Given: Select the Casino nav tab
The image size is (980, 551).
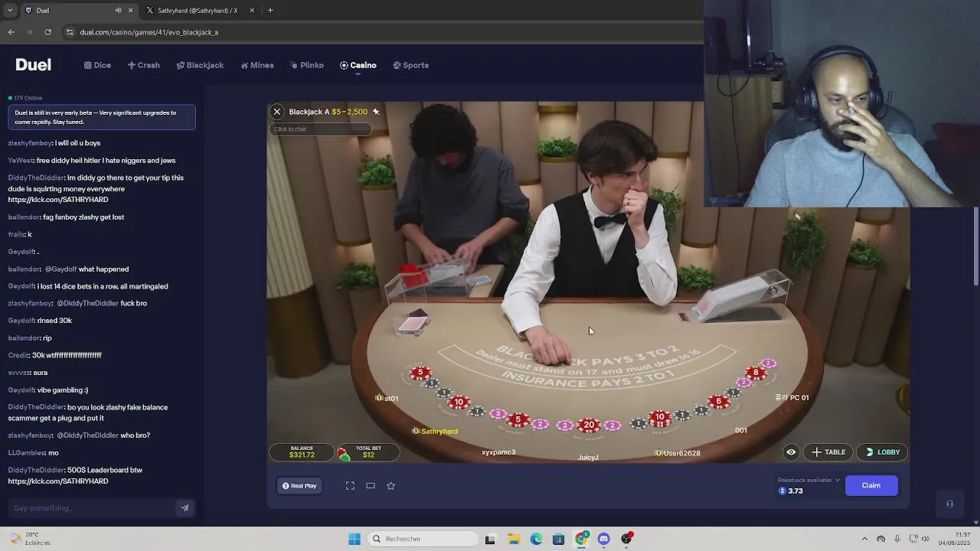Looking at the screenshot, I should [358, 65].
